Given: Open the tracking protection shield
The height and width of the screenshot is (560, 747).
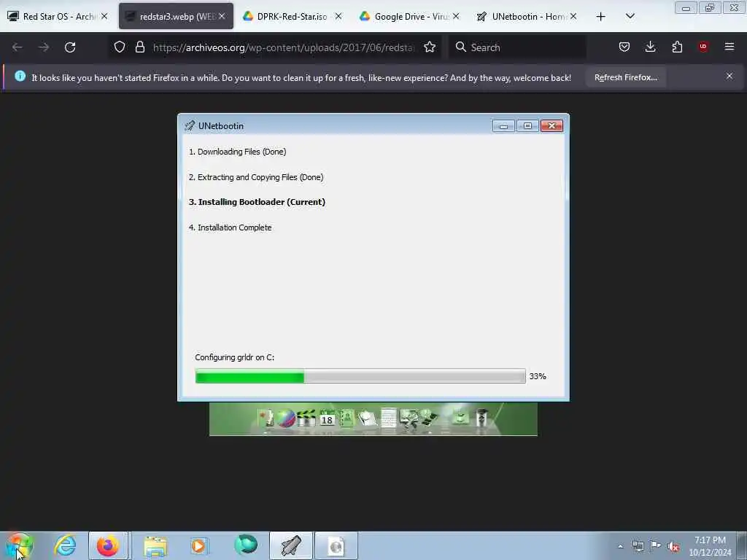Looking at the screenshot, I should [120, 47].
